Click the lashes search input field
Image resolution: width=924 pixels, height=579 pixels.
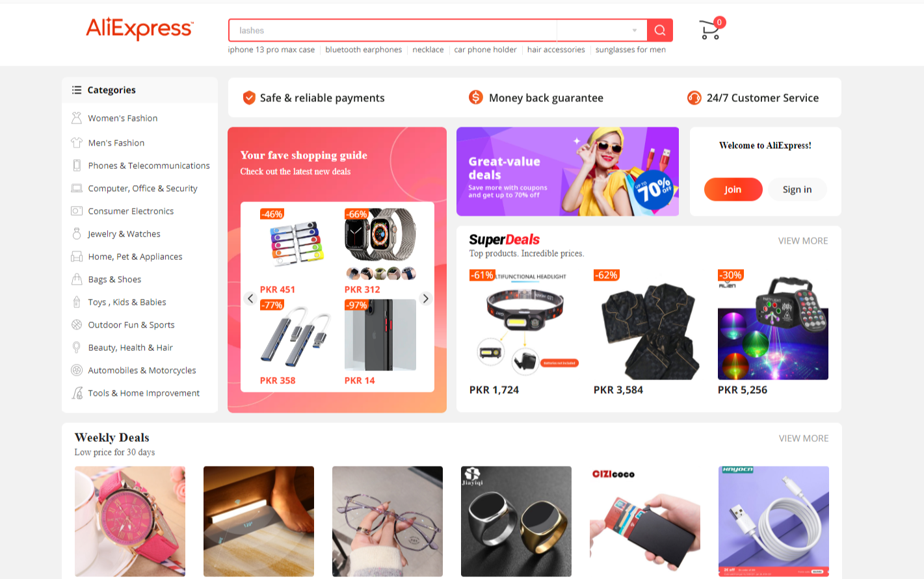(x=393, y=31)
